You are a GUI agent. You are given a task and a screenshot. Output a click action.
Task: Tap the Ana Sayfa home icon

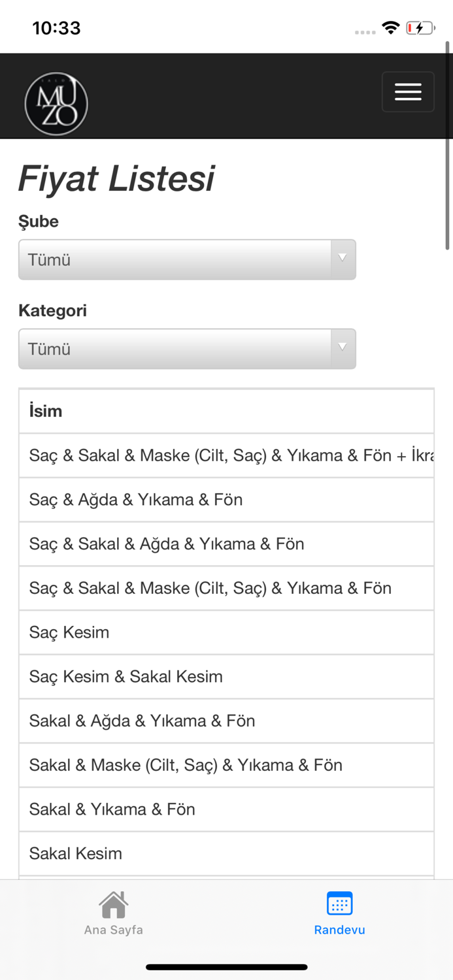(x=112, y=904)
